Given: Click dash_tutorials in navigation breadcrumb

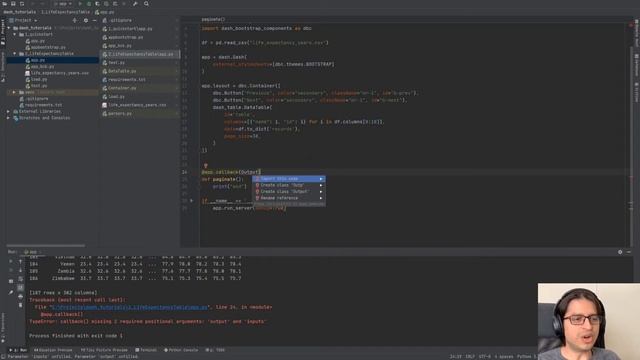Looking at the screenshot, I should [x=20, y=12].
